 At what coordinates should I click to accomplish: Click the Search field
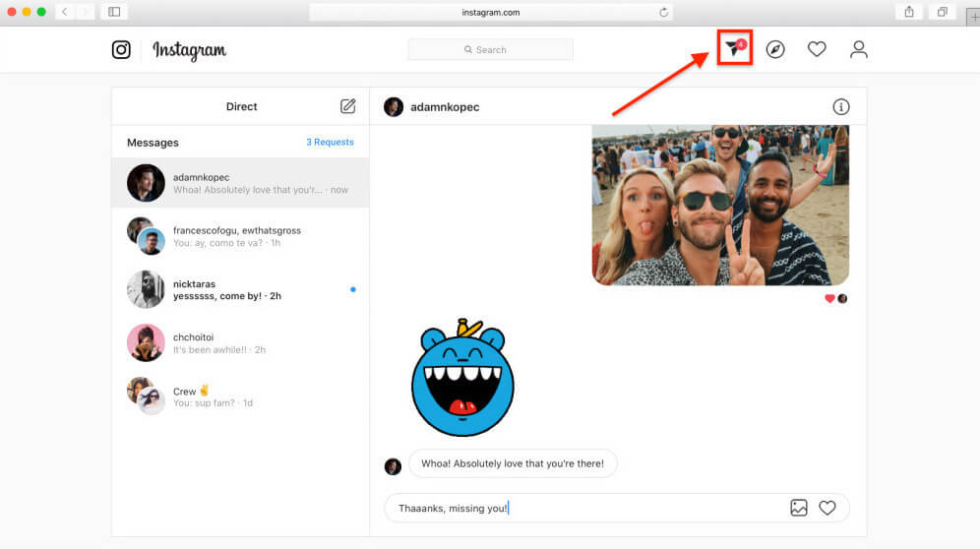(x=490, y=49)
